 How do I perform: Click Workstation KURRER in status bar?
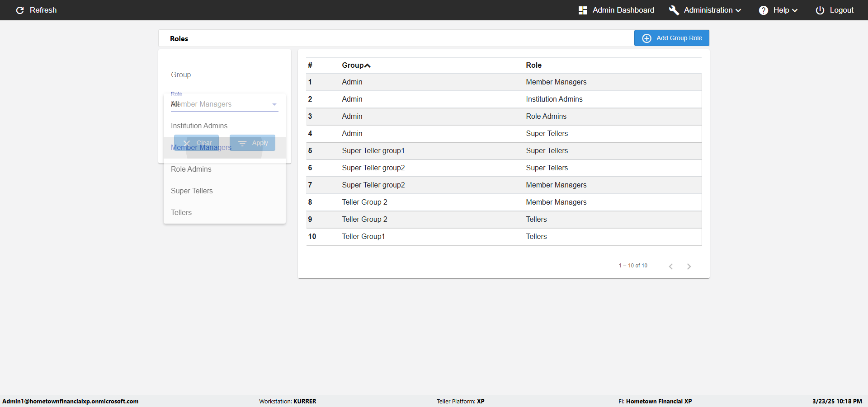(288, 401)
